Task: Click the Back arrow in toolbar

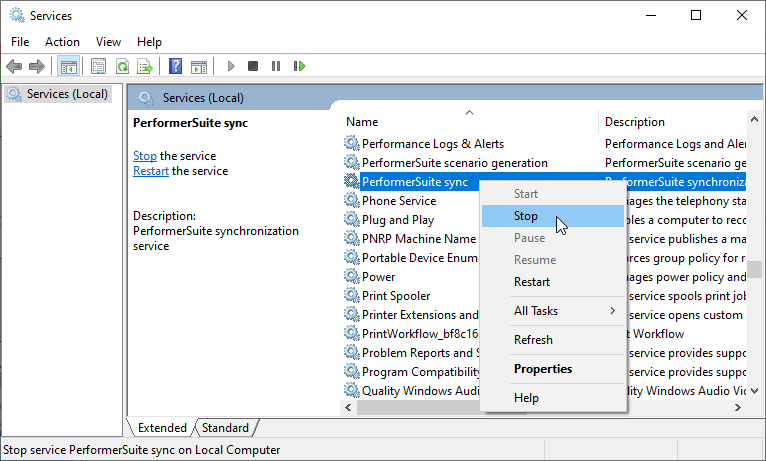Action: 14,67
